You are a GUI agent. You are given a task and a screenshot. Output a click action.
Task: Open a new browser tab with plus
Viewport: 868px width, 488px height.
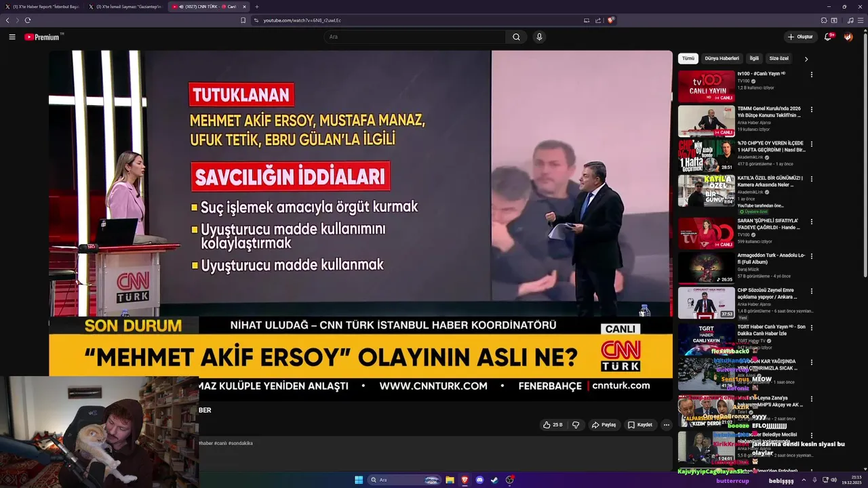[256, 7]
